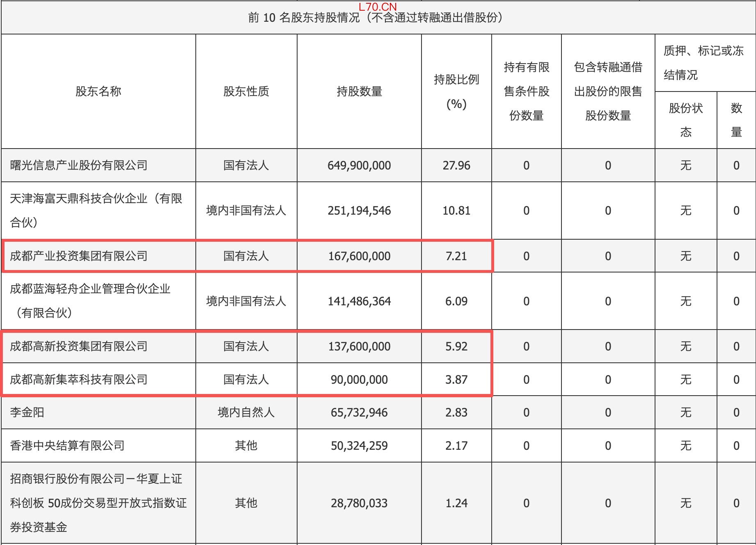The width and height of the screenshot is (756, 545).
Task: Click the percentage 27.96
Action: [x=456, y=165]
